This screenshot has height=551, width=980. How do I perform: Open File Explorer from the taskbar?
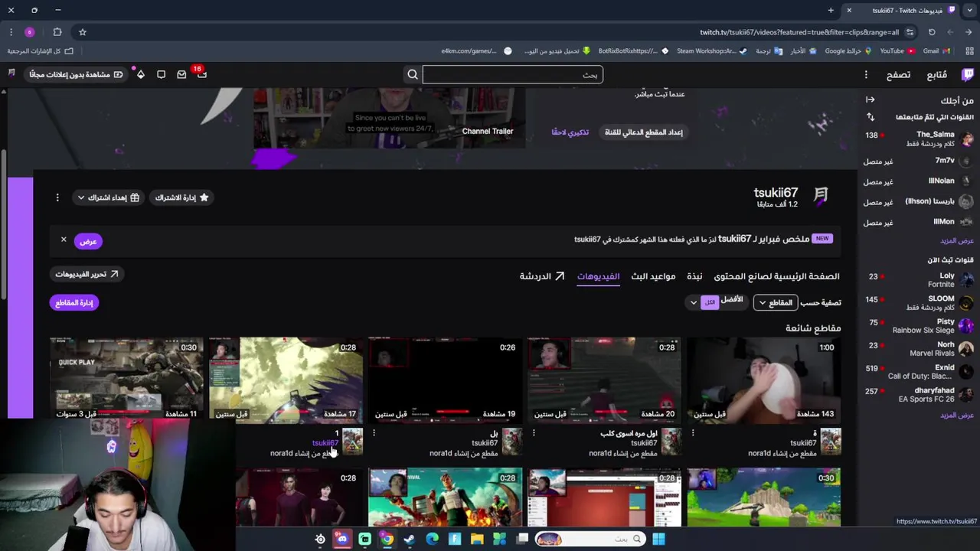click(x=477, y=539)
